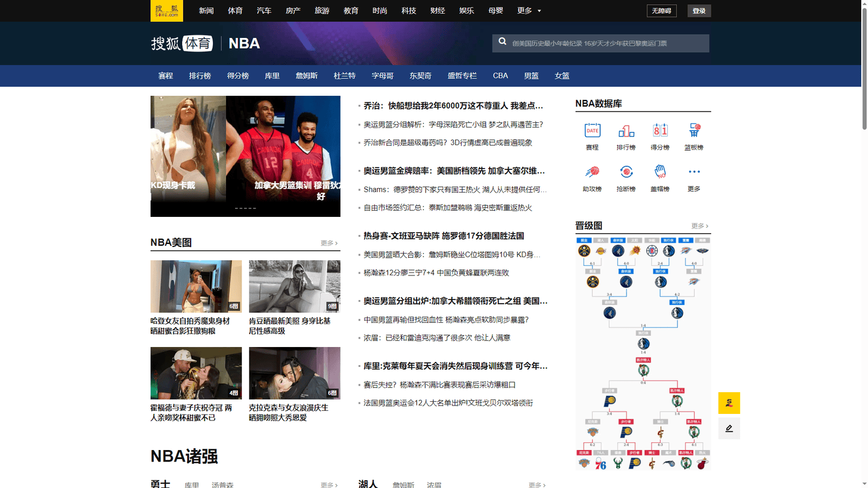The width and height of the screenshot is (868, 488).
Task: Click the yellow Sohu floating button
Action: (729, 403)
